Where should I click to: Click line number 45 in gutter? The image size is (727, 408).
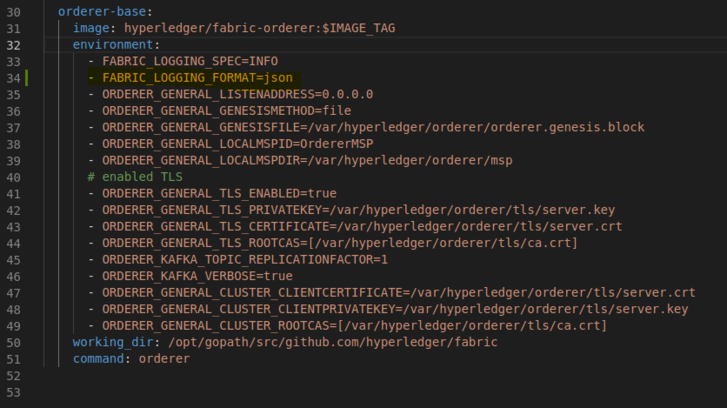coord(13,260)
